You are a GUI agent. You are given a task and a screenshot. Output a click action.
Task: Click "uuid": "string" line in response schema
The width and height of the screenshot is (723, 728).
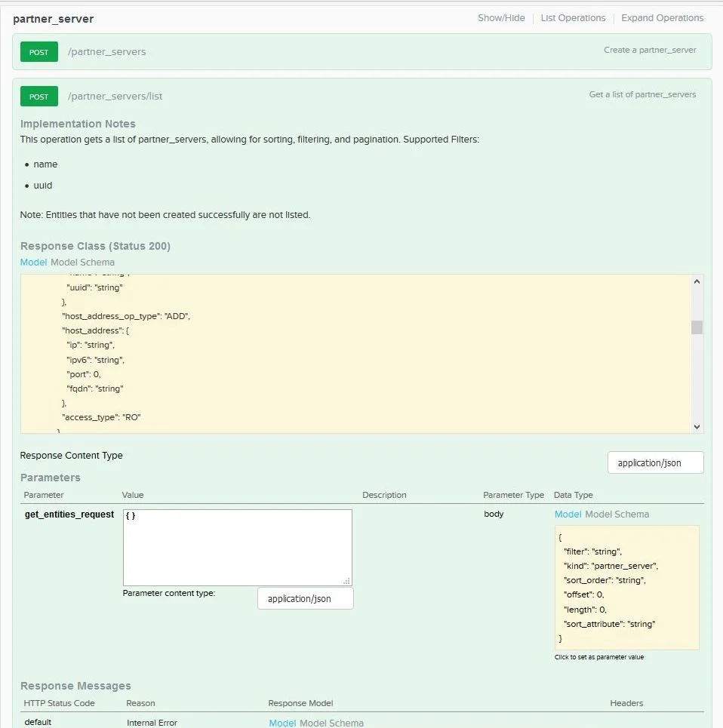[94, 287]
